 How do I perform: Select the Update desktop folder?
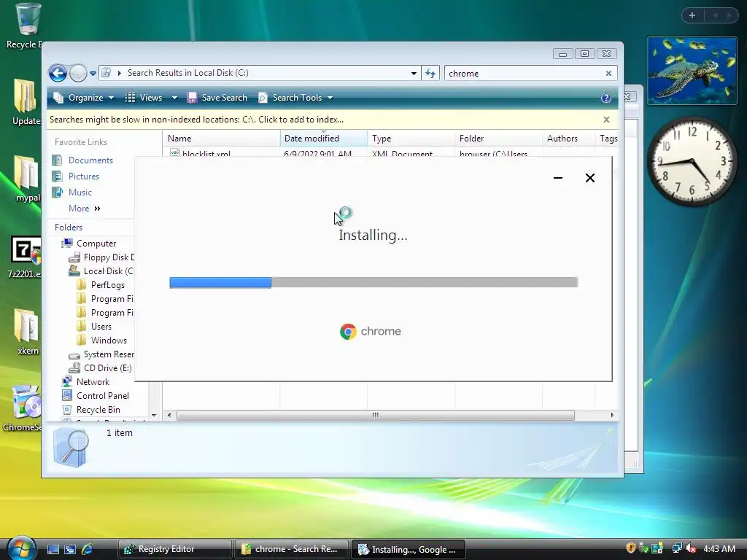tap(25, 102)
